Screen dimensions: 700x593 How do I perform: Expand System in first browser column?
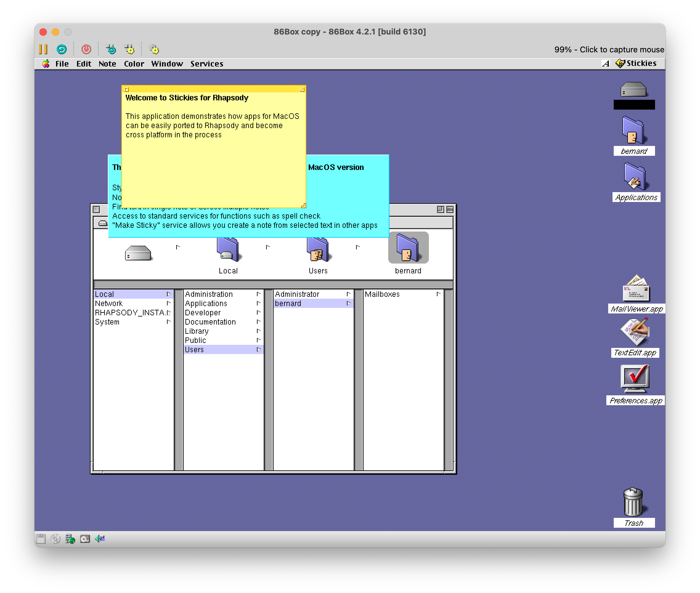pos(169,322)
